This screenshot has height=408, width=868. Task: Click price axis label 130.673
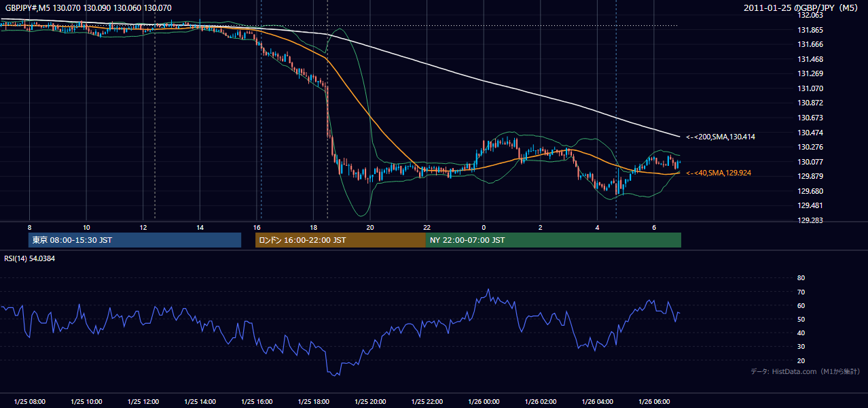tap(810, 118)
